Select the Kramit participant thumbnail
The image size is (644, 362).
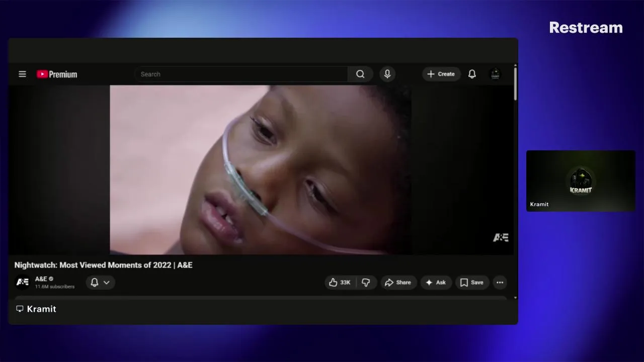click(x=581, y=180)
